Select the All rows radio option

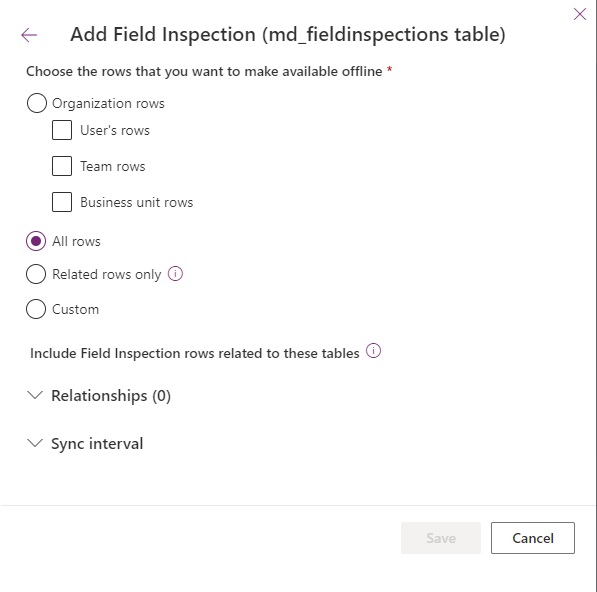(36, 241)
